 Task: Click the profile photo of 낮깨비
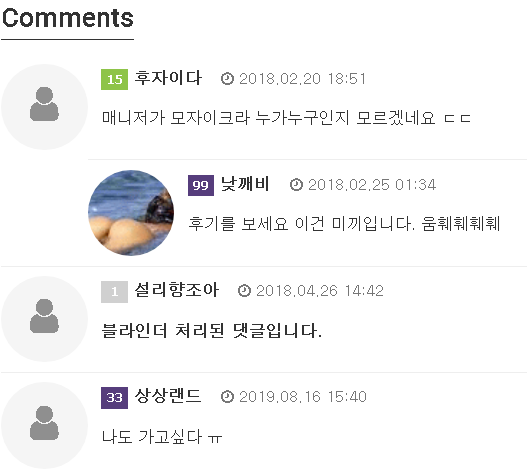pyautogui.click(x=131, y=213)
